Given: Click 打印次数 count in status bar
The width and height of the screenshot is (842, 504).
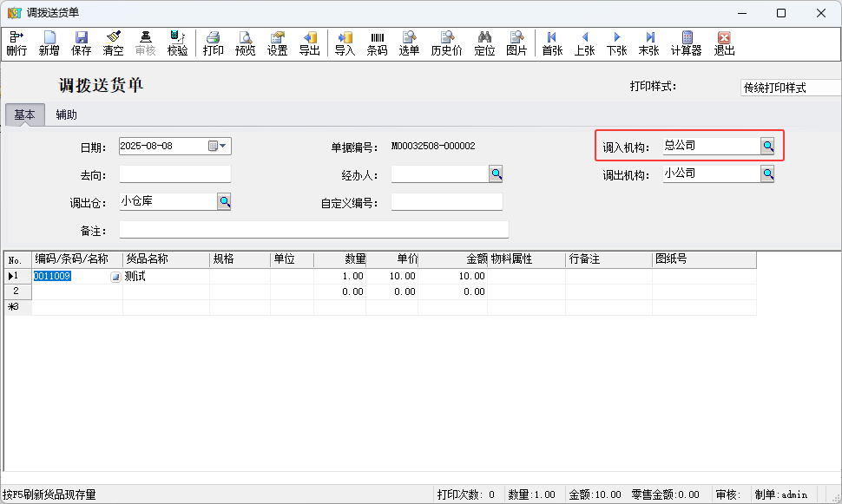Looking at the screenshot, I should tap(465, 494).
